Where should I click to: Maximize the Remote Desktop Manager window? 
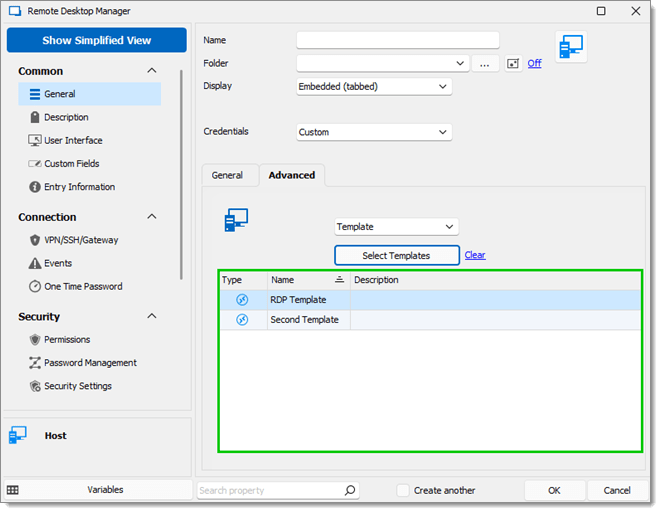[601, 11]
